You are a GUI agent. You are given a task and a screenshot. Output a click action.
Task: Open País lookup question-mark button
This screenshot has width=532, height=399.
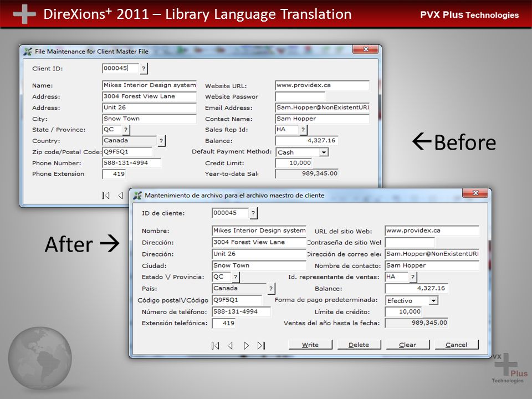tap(271, 289)
